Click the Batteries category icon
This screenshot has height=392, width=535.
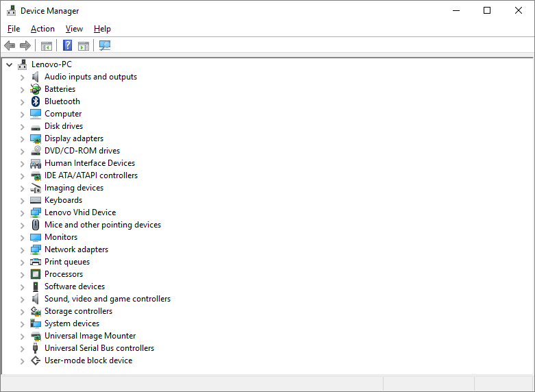(35, 89)
